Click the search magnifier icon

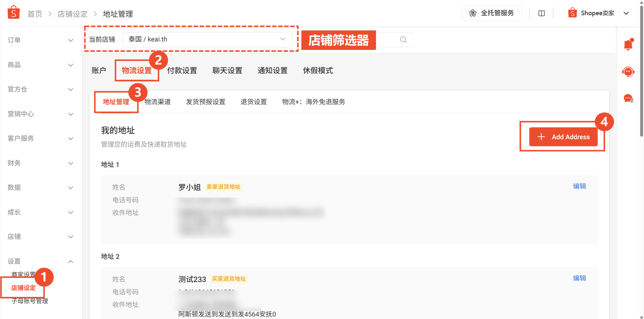click(403, 40)
